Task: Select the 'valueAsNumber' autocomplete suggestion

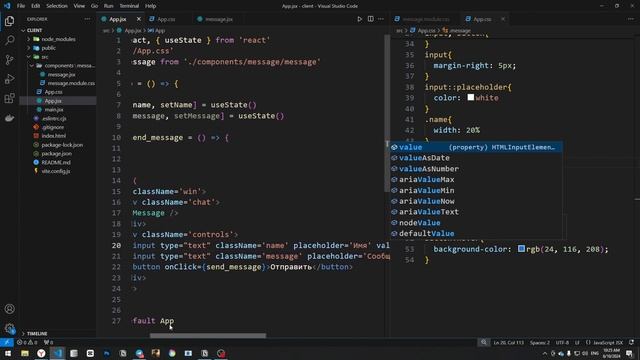Action: [x=476, y=169]
